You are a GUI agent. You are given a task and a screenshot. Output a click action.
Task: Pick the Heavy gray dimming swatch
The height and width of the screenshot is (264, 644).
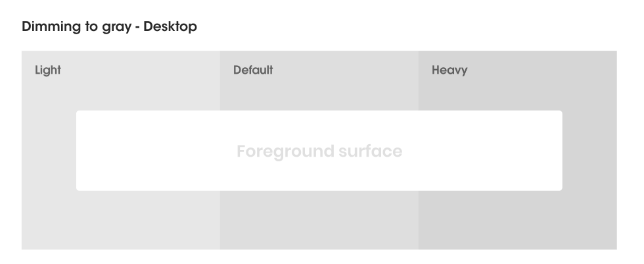[x=517, y=86]
